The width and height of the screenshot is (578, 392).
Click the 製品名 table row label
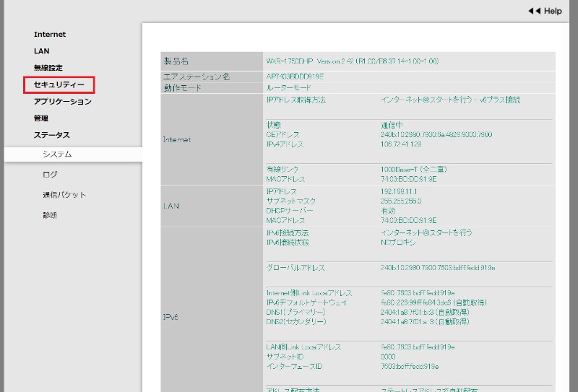pyautogui.click(x=176, y=61)
